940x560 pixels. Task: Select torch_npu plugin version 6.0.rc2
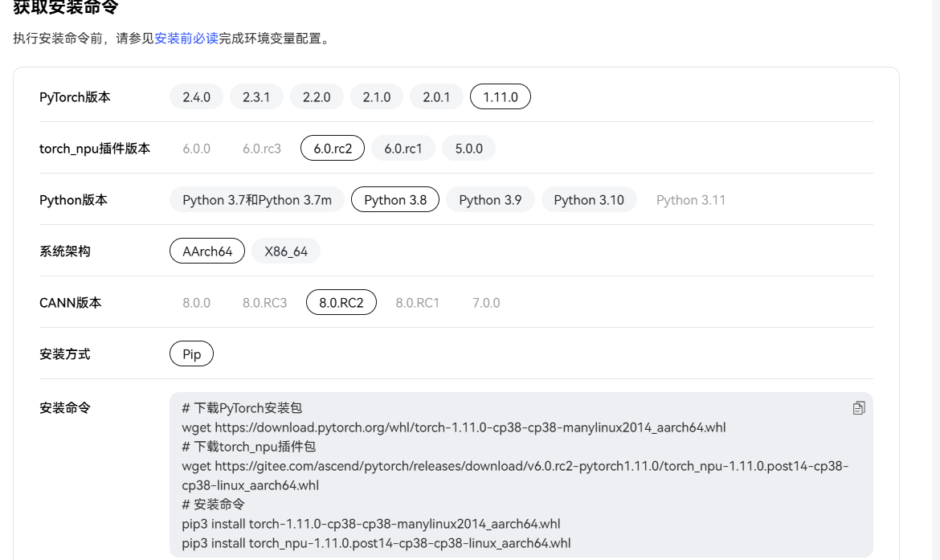coord(332,148)
